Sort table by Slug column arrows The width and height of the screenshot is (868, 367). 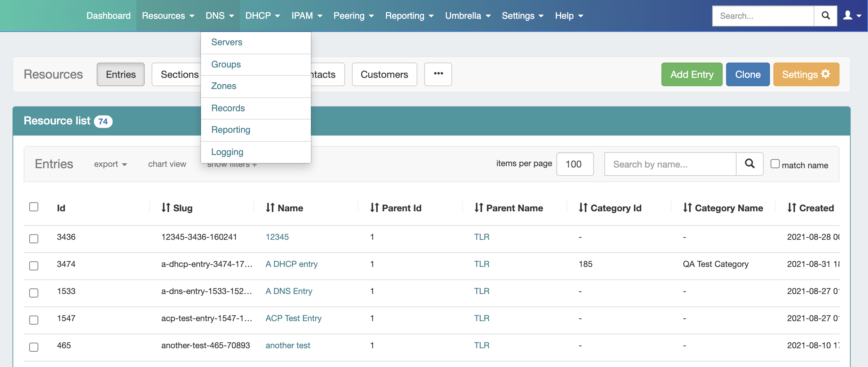click(166, 208)
